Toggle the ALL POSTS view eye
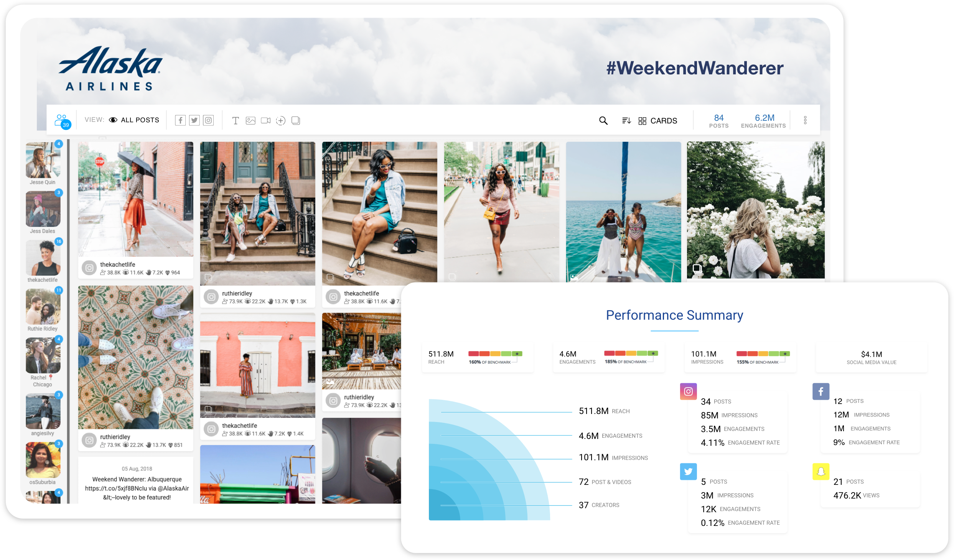Screen dimensions: 954x560 coord(113,120)
